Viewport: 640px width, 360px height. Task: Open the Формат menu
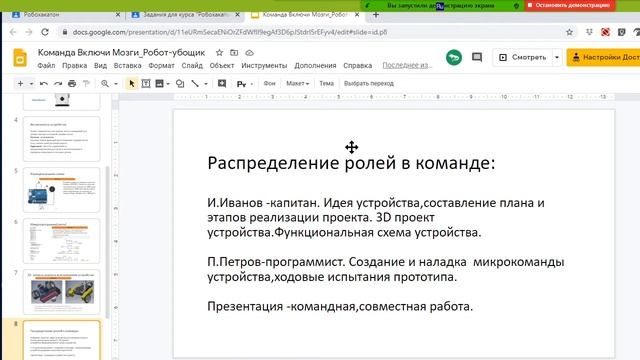point(161,65)
